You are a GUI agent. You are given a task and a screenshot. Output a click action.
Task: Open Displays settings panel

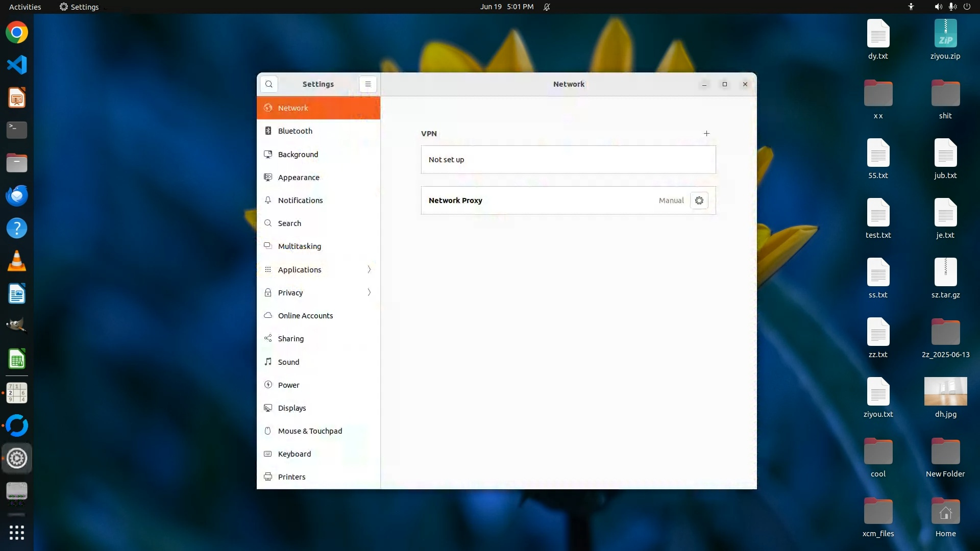point(291,408)
